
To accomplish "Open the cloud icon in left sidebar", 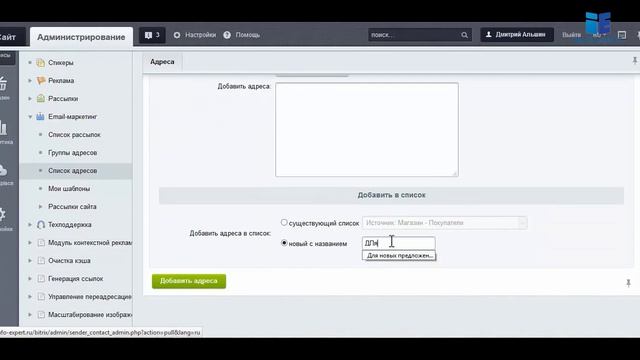I will 3,170.
